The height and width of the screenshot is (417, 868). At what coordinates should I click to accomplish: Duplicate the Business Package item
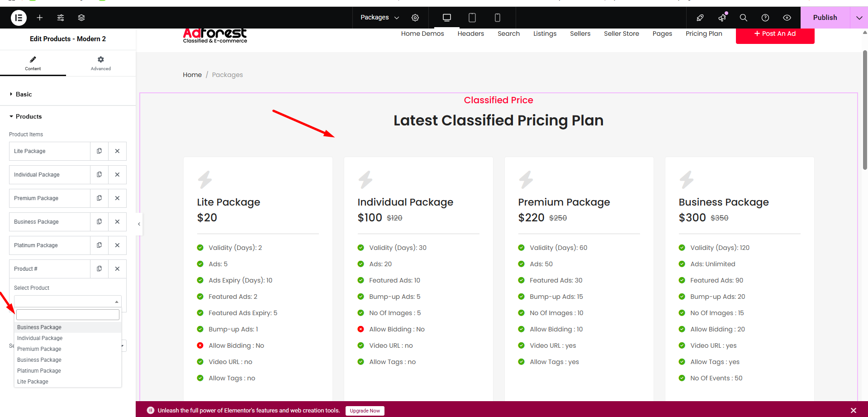99,222
